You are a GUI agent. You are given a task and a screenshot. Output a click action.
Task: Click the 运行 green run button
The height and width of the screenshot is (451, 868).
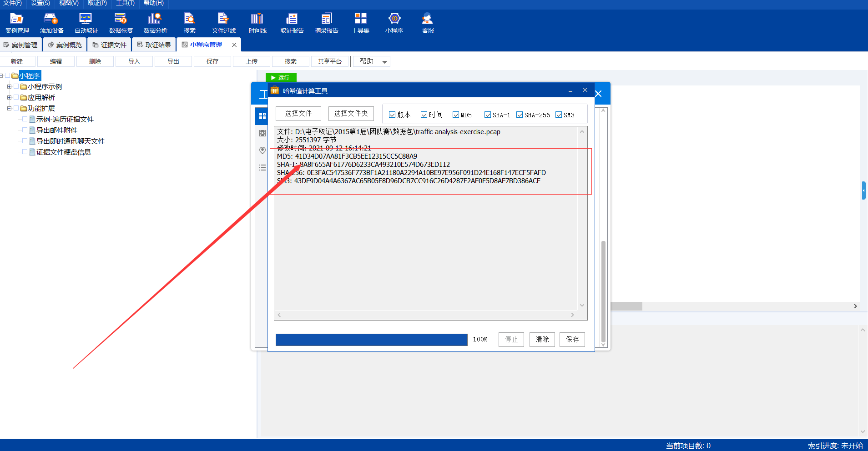tap(281, 77)
